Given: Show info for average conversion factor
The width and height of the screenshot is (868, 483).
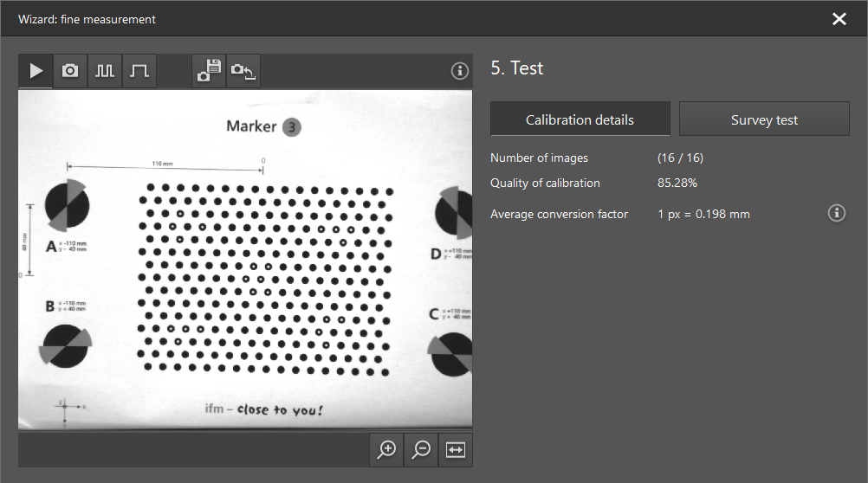Looking at the screenshot, I should pyautogui.click(x=836, y=213).
